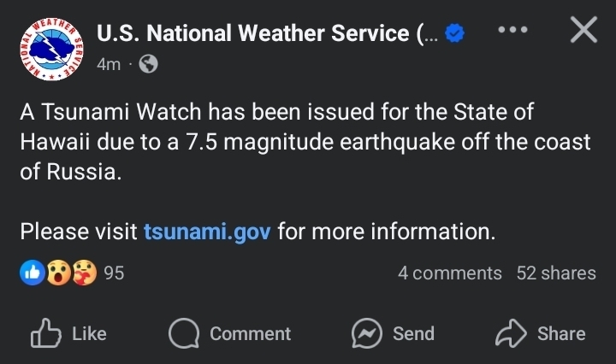Click the 'for more information' text

tap(386, 232)
